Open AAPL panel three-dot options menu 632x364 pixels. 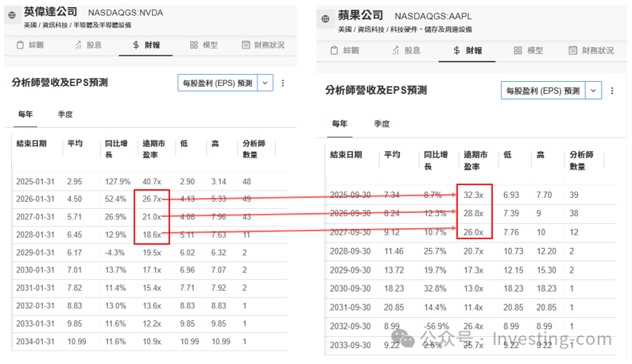(x=612, y=91)
